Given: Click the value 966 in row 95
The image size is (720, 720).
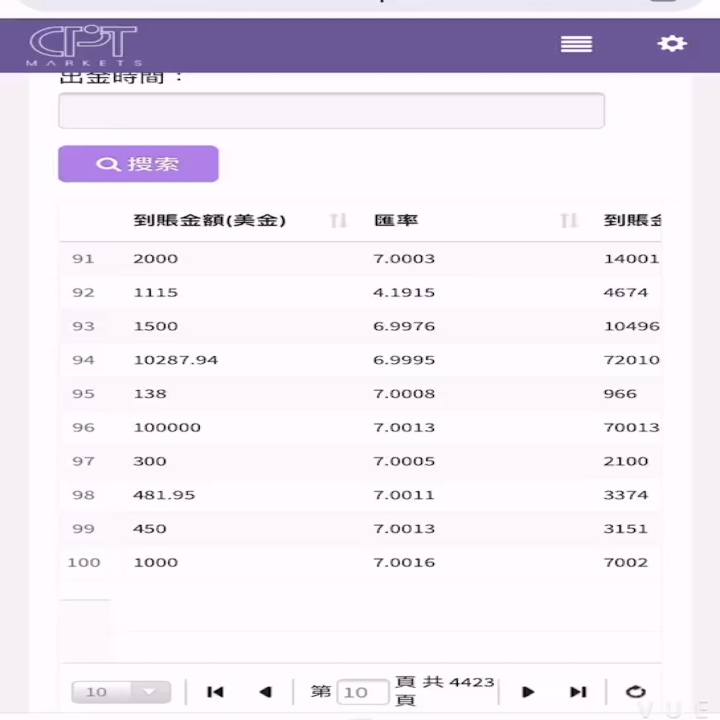Looking at the screenshot, I should [620, 394].
